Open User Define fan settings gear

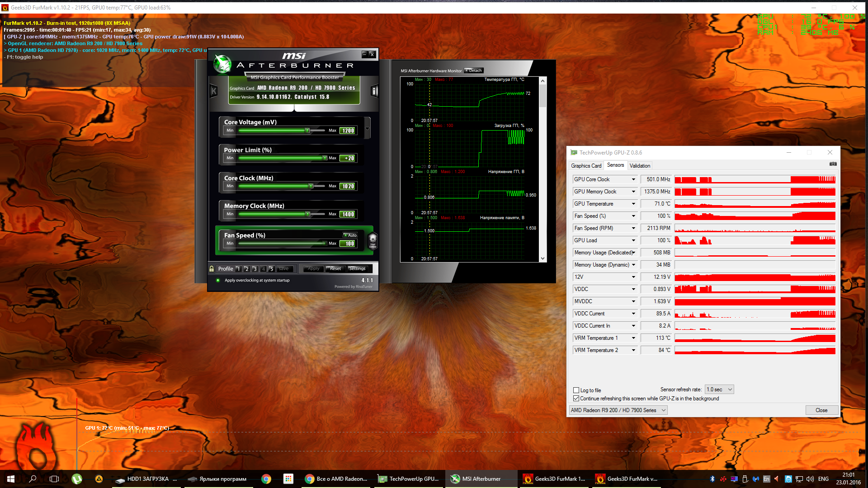(373, 240)
